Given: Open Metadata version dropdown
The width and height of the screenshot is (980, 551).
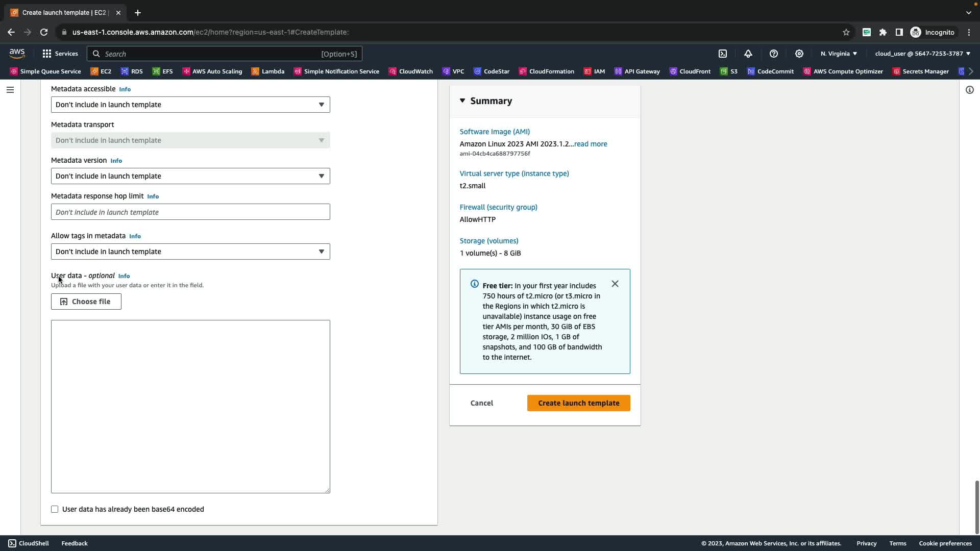Looking at the screenshot, I should point(190,176).
